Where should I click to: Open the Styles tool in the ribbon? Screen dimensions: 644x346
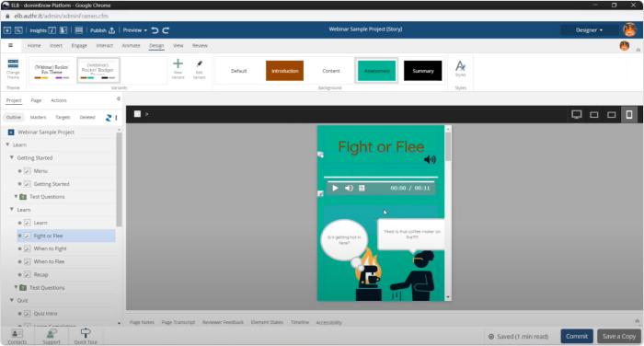(460, 68)
